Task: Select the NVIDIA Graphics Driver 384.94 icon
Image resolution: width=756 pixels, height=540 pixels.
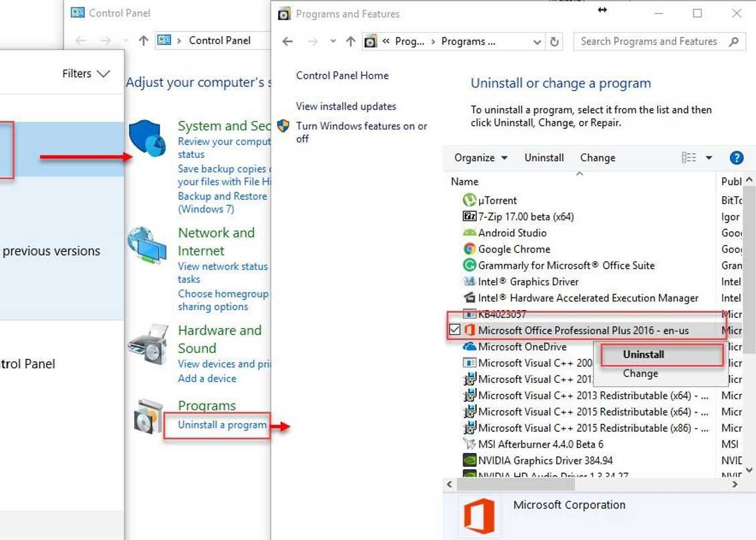Action: click(469, 460)
